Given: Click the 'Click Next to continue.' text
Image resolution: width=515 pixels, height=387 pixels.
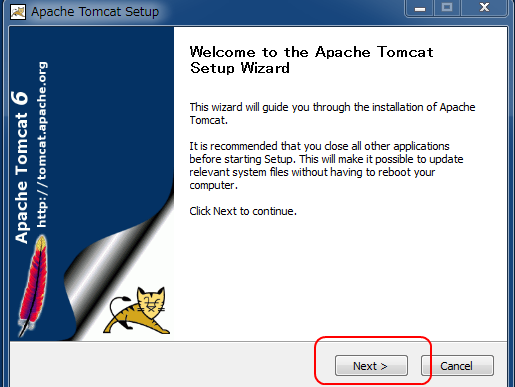Looking at the screenshot, I should point(243,211).
